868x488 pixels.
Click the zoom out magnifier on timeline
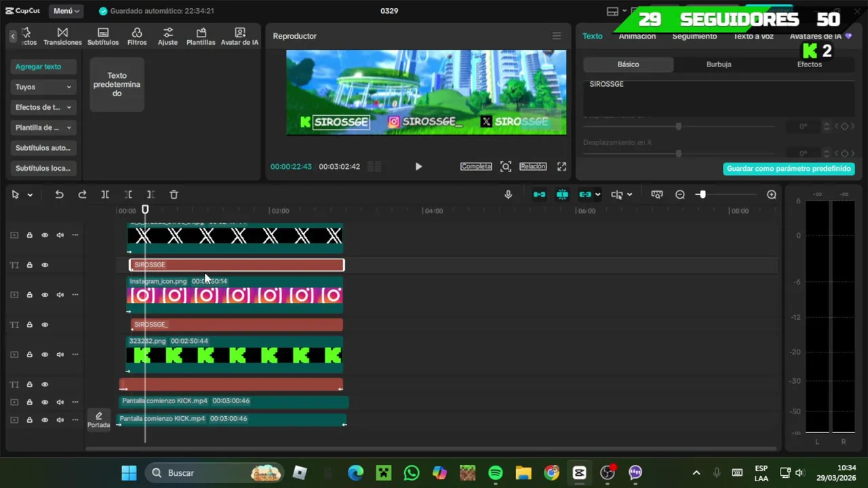pyautogui.click(x=680, y=195)
